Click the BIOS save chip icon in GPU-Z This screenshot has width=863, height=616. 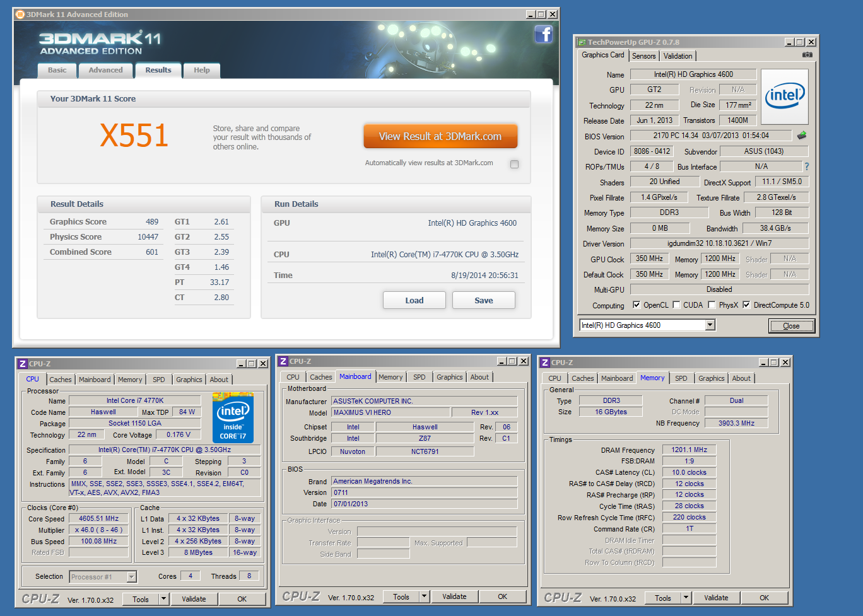pos(802,136)
